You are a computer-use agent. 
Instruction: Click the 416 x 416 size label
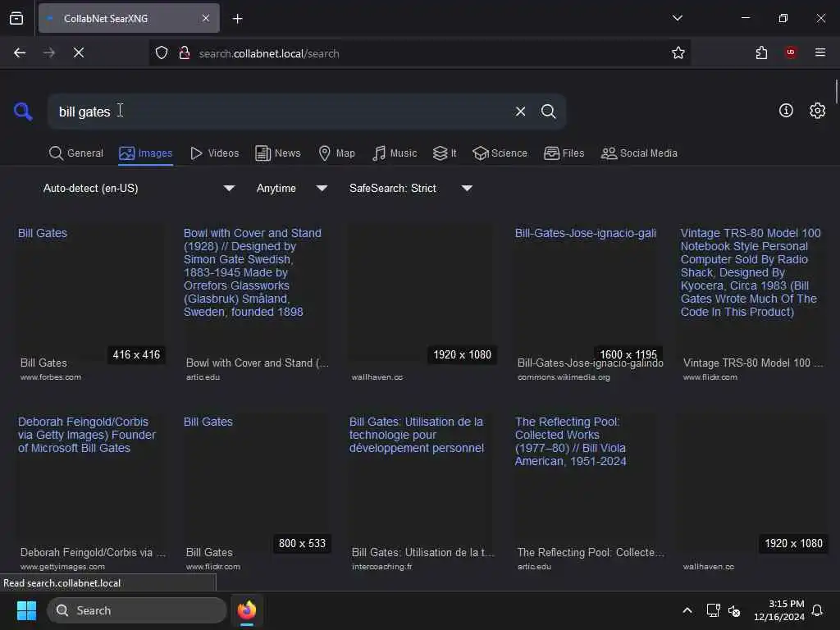tap(136, 354)
